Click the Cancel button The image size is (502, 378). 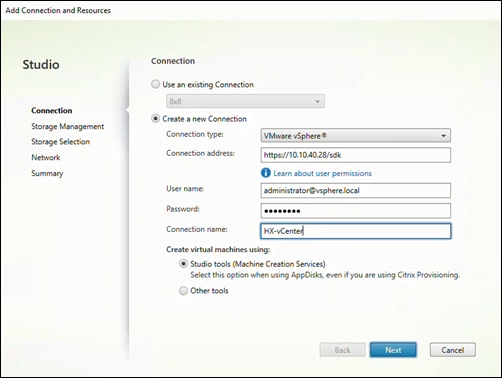click(453, 350)
